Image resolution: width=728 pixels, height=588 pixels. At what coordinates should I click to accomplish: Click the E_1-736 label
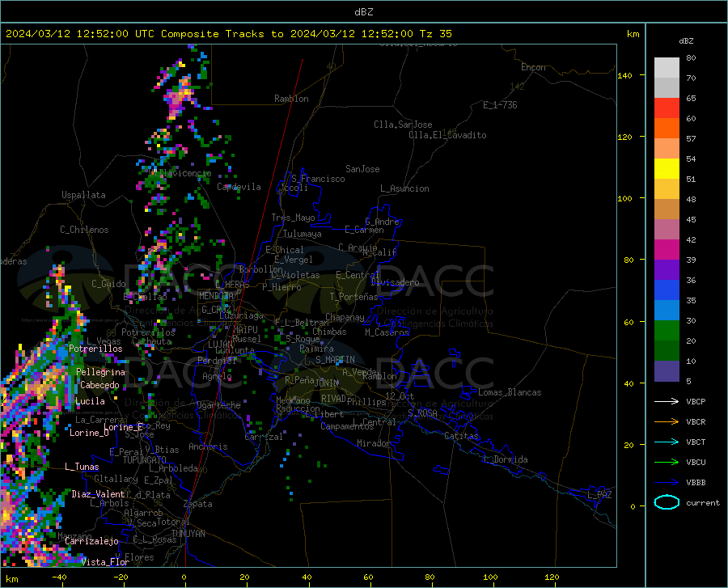(500, 105)
